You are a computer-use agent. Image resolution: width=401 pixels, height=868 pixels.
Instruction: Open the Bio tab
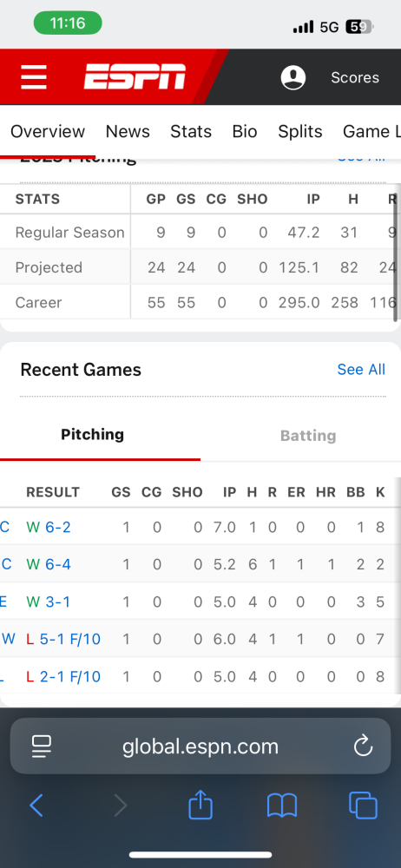(x=244, y=131)
